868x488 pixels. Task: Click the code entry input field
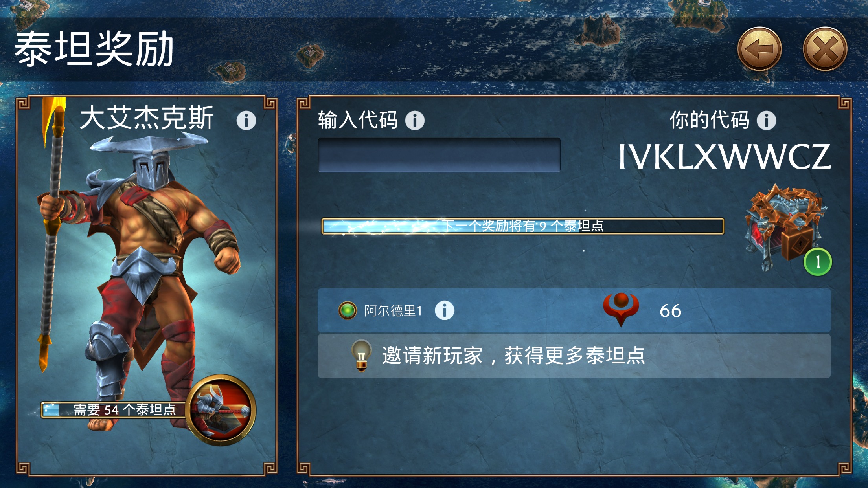pos(439,155)
